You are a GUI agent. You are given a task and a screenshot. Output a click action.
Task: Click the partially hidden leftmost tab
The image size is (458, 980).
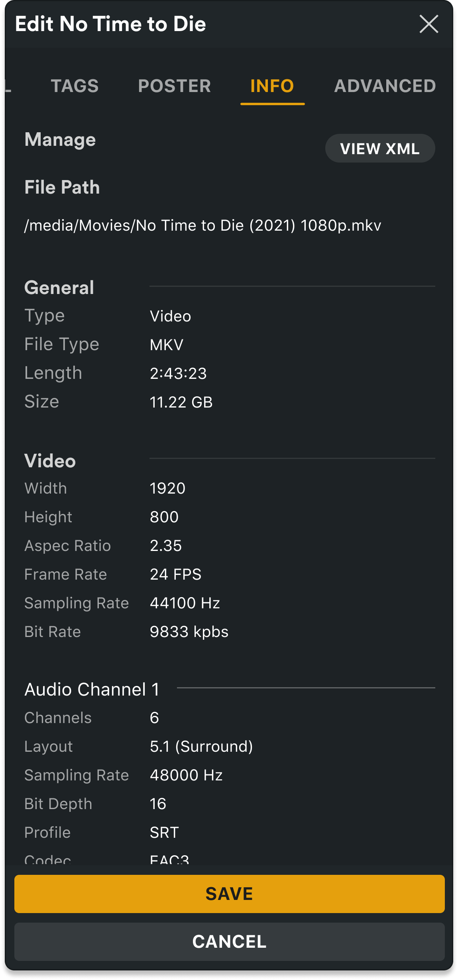click(x=8, y=86)
